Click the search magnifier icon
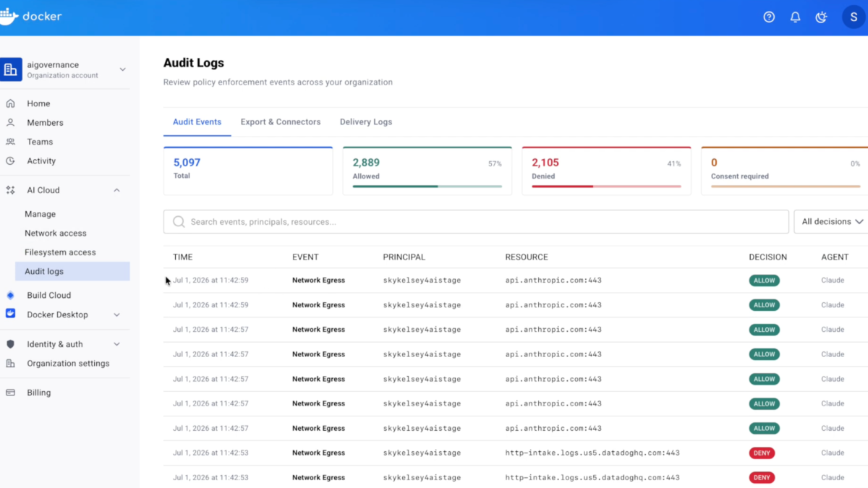Viewport: 868px width, 488px height. click(179, 222)
